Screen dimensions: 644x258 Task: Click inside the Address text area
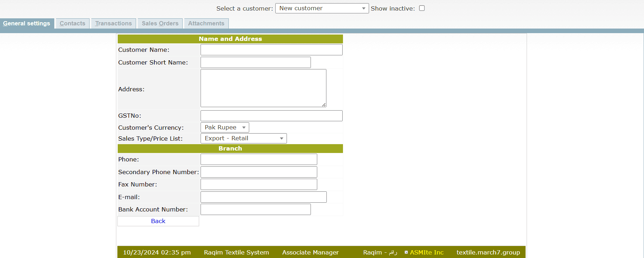263,88
